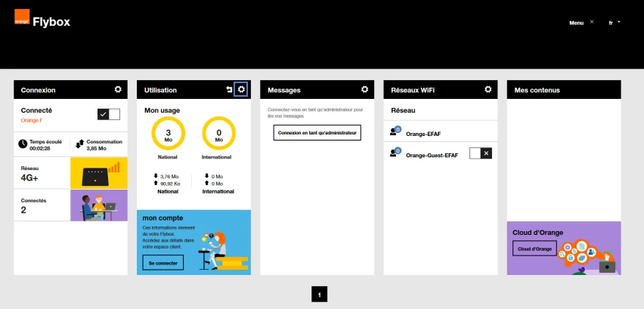The height and width of the screenshot is (309, 644).
Task: Click the Se connecter button
Action: tap(163, 263)
